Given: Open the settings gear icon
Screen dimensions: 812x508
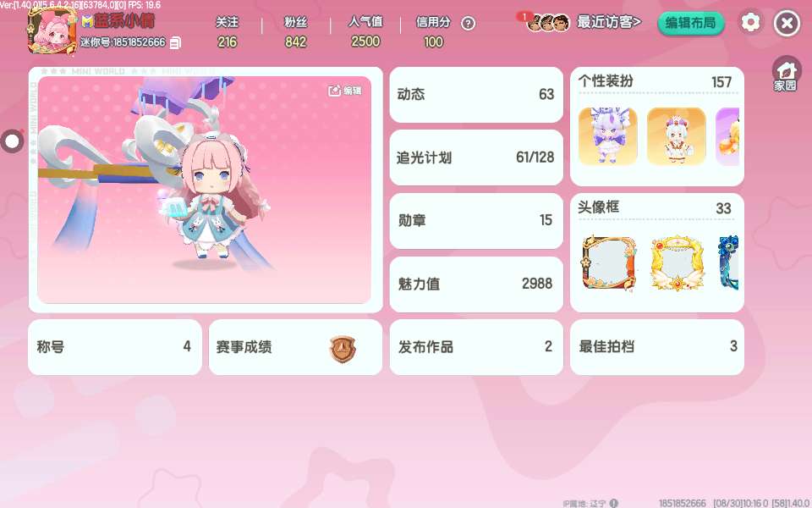Looking at the screenshot, I should [x=750, y=22].
